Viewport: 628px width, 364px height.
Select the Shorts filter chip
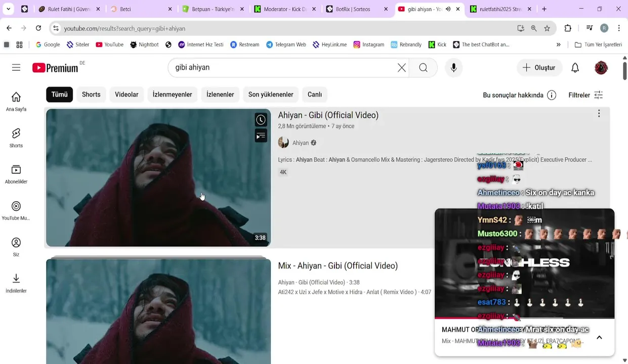pos(91,95)
